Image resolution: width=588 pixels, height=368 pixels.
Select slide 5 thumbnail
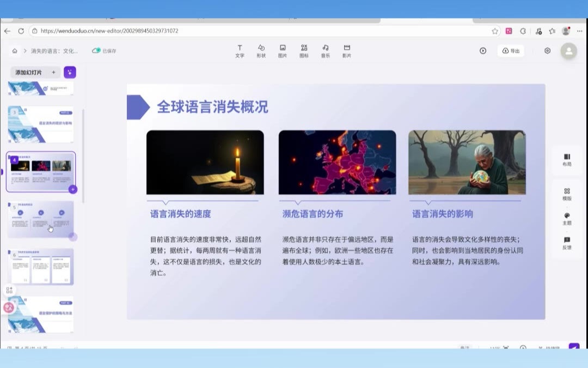pos(41,219)
